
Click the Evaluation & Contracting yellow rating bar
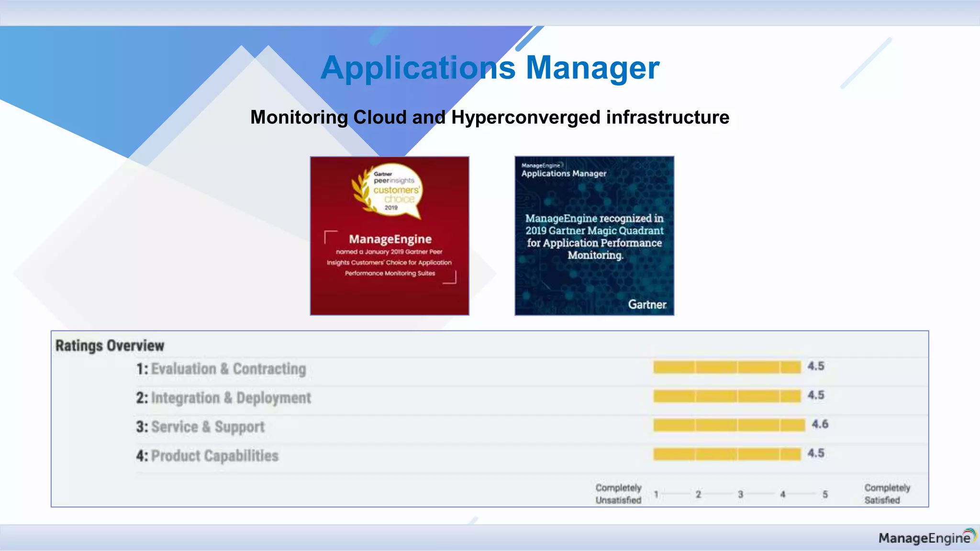coord(726,367)
